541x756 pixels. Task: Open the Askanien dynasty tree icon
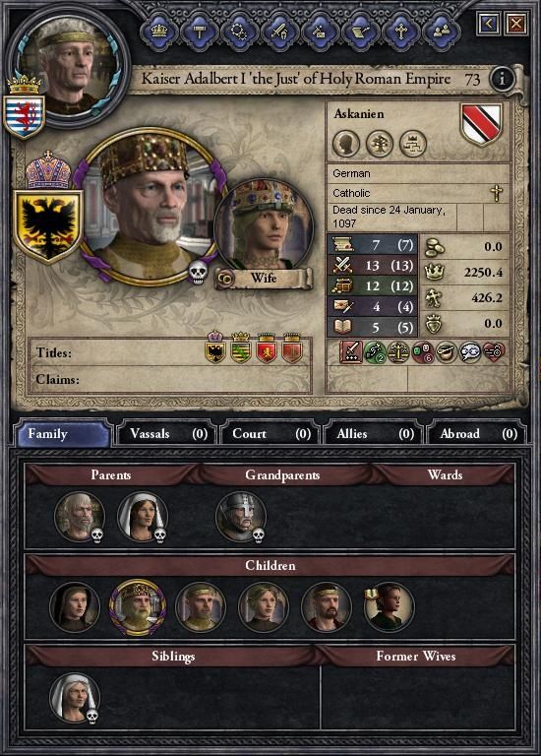click(379, 144)
